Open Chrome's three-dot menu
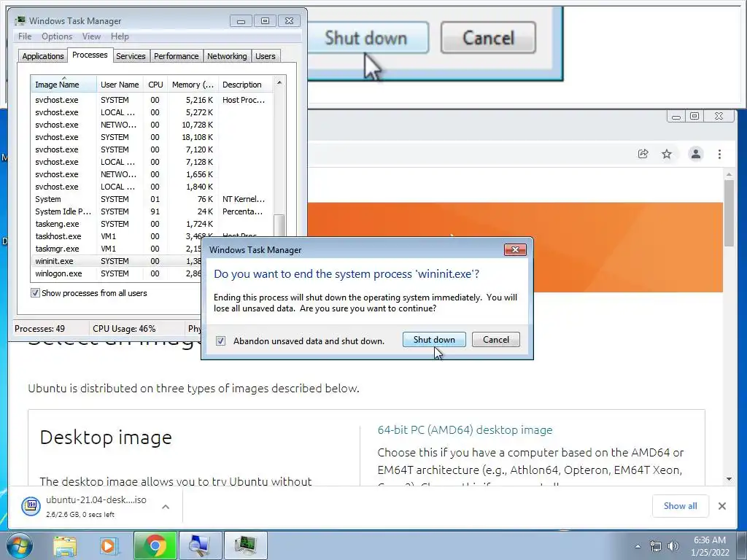 click(719, 154)
